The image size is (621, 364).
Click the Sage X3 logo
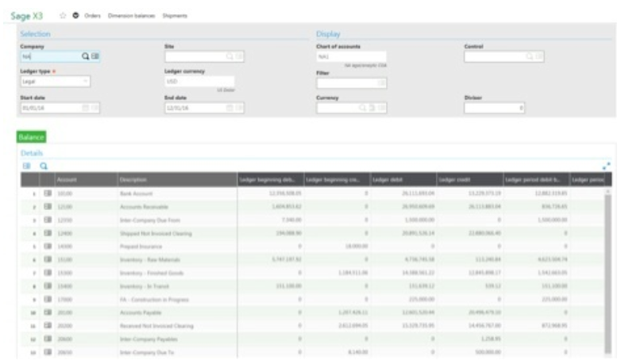26,16
